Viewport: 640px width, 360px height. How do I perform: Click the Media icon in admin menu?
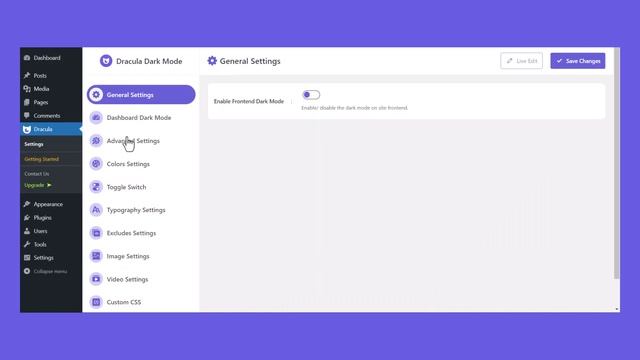(27, 89)
